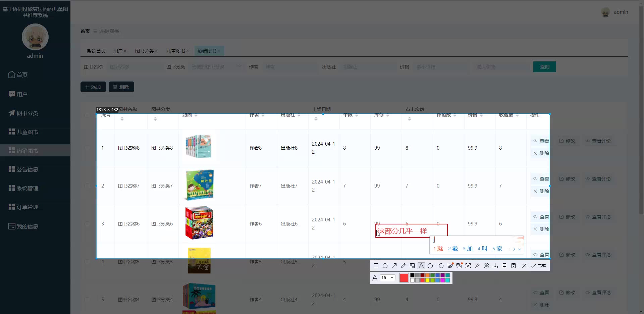This screenshot has height=314, width=644.
Task: Choose IME candidate 3 加
Action: coord(468,249)
